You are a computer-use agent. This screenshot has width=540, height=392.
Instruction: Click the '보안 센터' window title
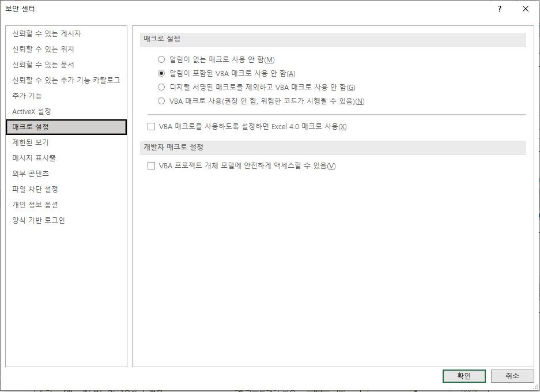click(x=20, y=9)
